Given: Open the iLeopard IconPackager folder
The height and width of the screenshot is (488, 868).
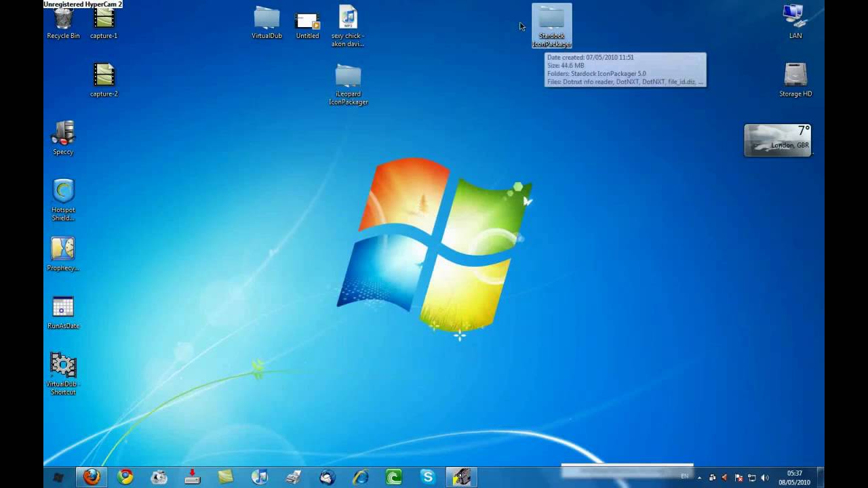Looking at the screenshot, I should tap(348, 77).
